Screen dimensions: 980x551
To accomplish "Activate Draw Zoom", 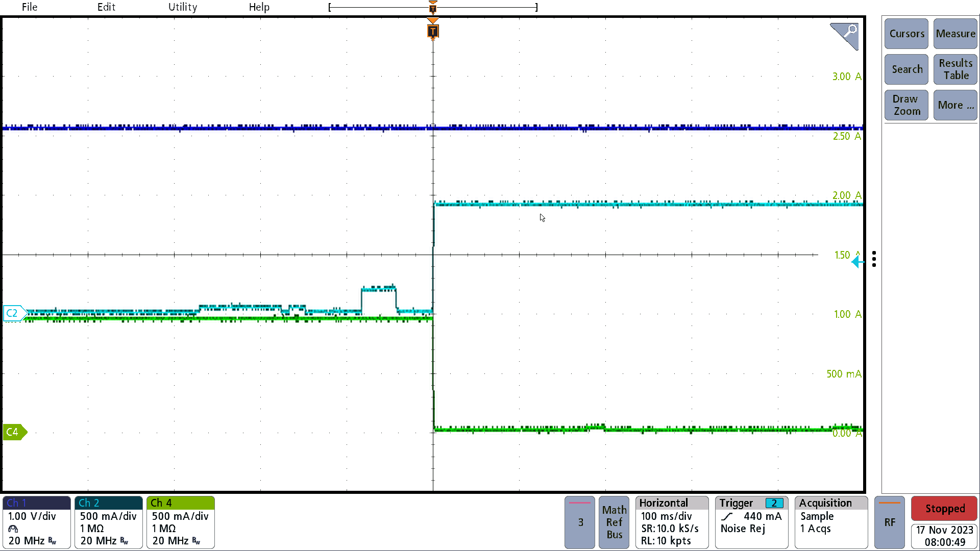I will tap(906, 105).
